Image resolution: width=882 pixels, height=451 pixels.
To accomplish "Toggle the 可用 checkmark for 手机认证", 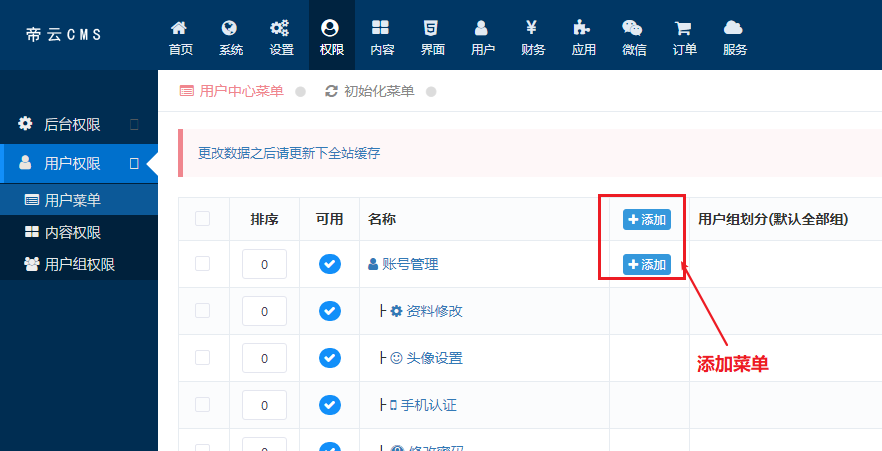I will pos(330,404).
